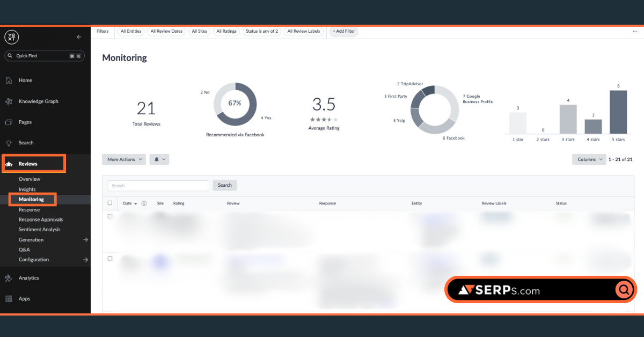Click inside the reviews search input
Image resolution: width=644 pixels, height=337 pixels.
pyautogui.click(x=158, y=186)
